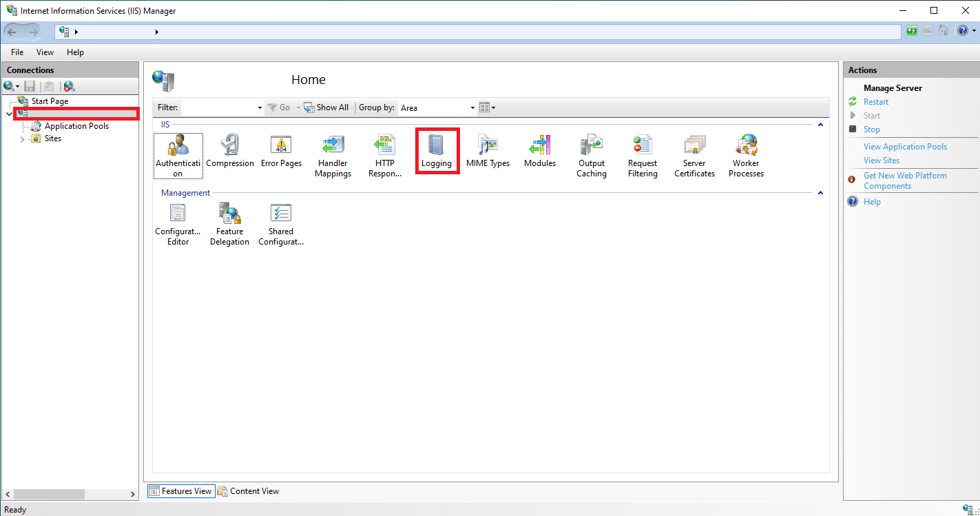Click the address bar breadcrumb field
980x516 pixels.
coord(477,32)
